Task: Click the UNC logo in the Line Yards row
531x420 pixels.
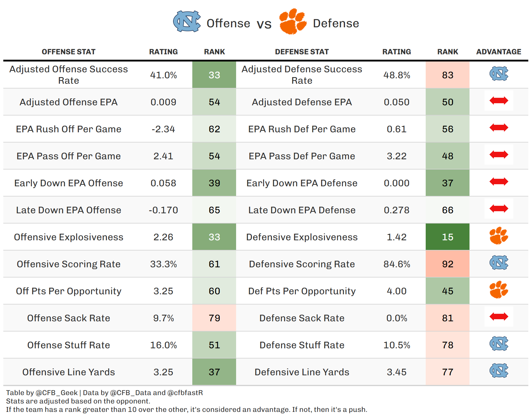Action: (x=499, y=370)
